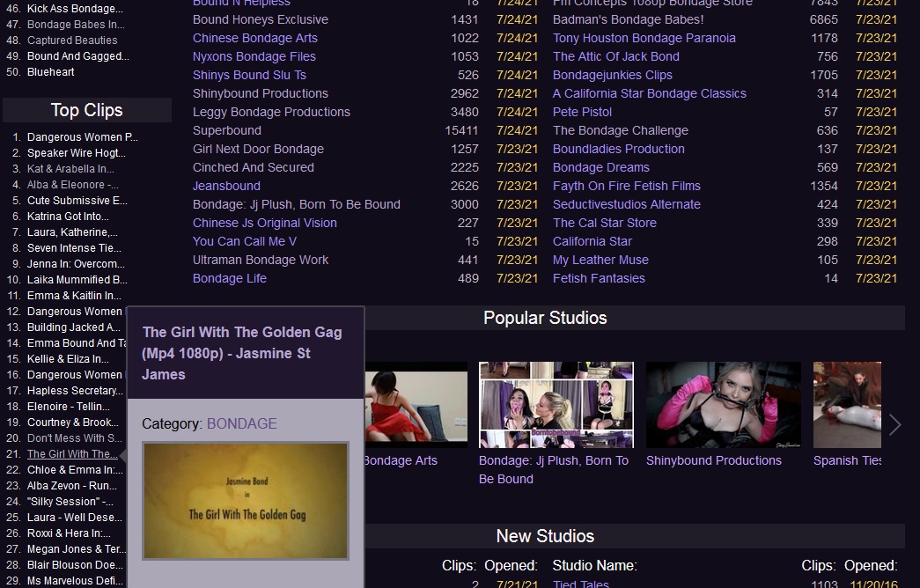This screenshot has height=588, width=920.
Task: Open top clip 24, "Silky Session" -...
Action: tap(70, 502)
